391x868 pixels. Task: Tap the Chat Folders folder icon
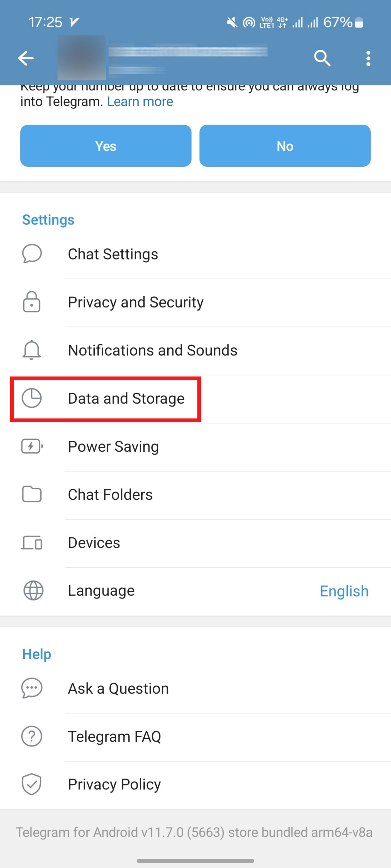tap(32, 494)
